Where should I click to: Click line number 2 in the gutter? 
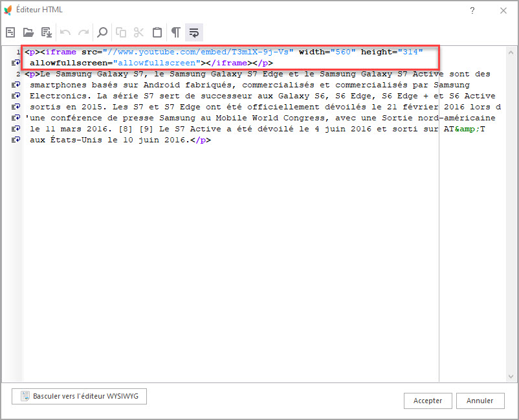pos(18,74)
